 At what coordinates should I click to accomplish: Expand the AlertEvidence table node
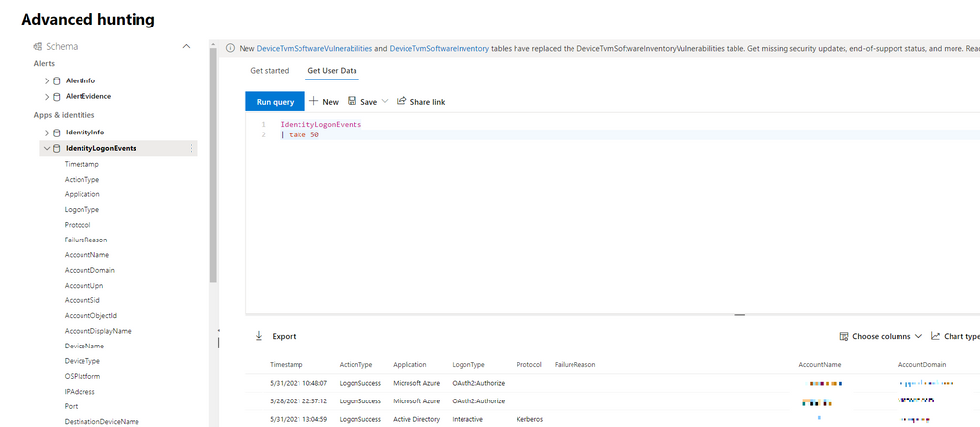[47, 97]
